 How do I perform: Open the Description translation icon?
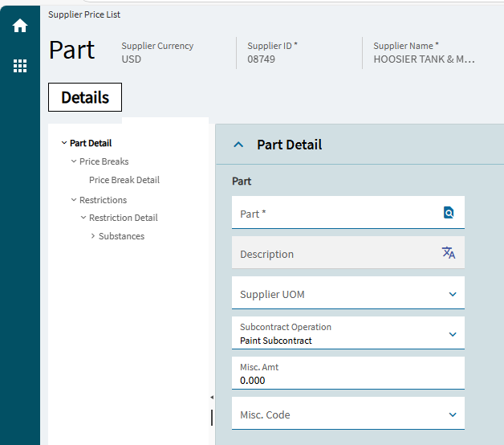[449, 253]
